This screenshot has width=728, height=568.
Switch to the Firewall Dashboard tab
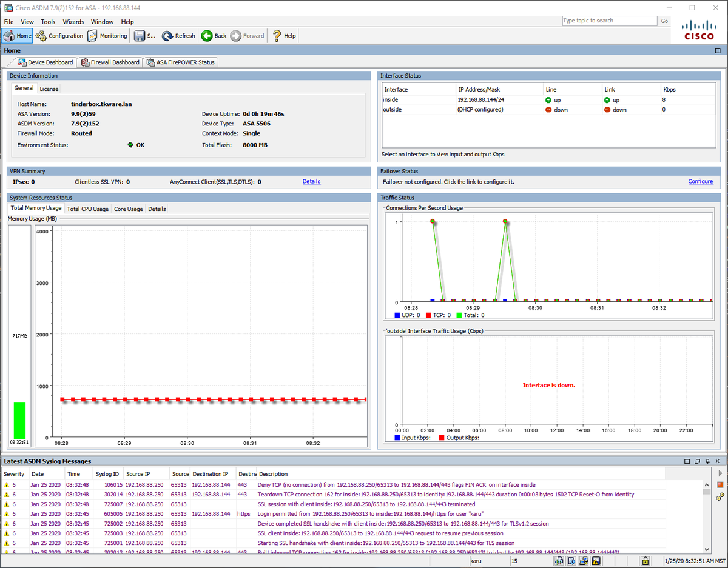point(110,62)
